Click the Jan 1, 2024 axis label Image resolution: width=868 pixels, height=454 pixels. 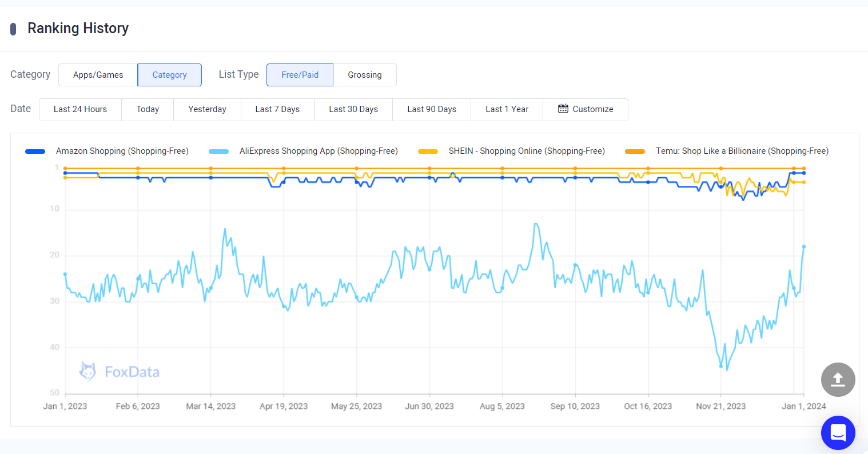tap(804, 407)
